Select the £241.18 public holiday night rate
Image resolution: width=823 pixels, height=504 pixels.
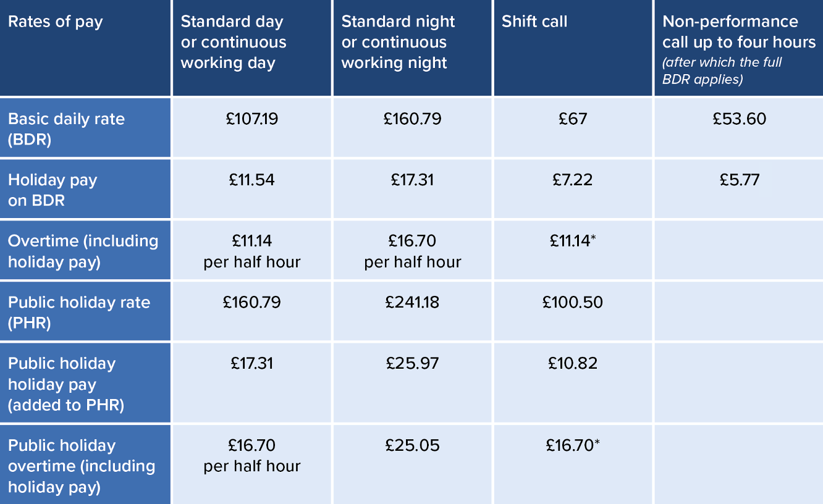coord(413,303)
